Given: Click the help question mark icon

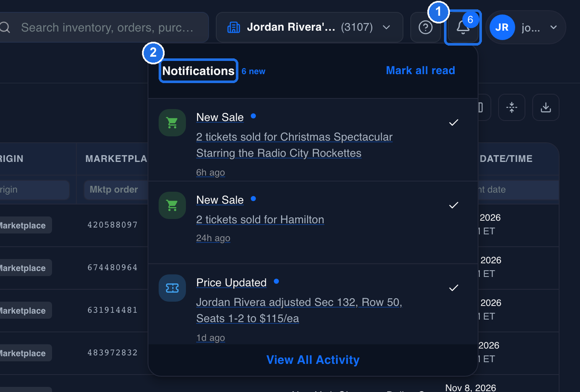Looking at the screenshot, I should (425, 27).
